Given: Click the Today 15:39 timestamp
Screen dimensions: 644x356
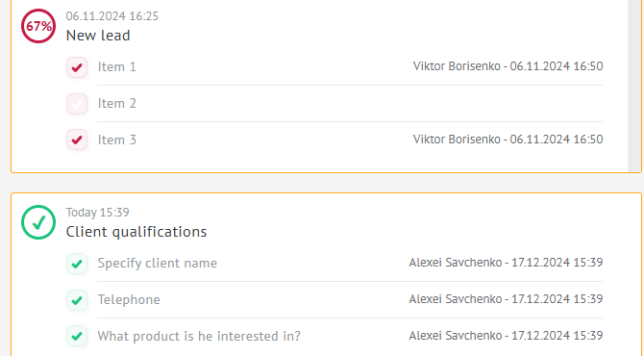Looking at the screenshot, I should 98,212.
